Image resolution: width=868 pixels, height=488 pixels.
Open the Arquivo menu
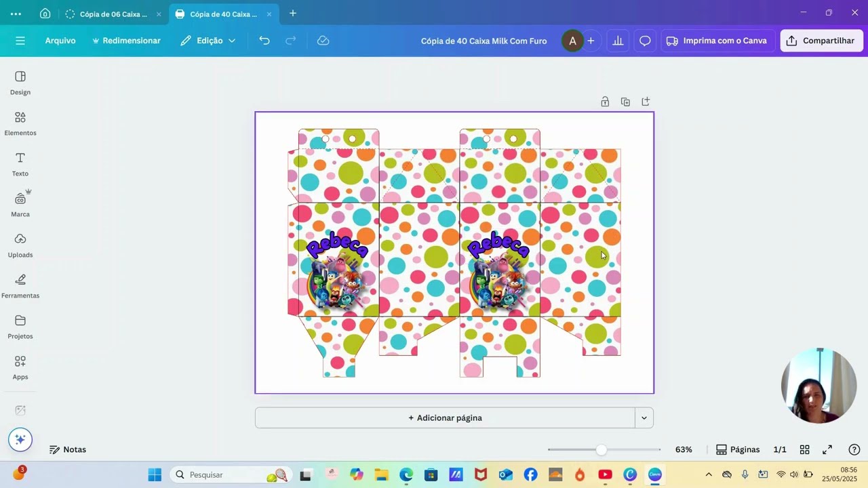coord(60,41)
